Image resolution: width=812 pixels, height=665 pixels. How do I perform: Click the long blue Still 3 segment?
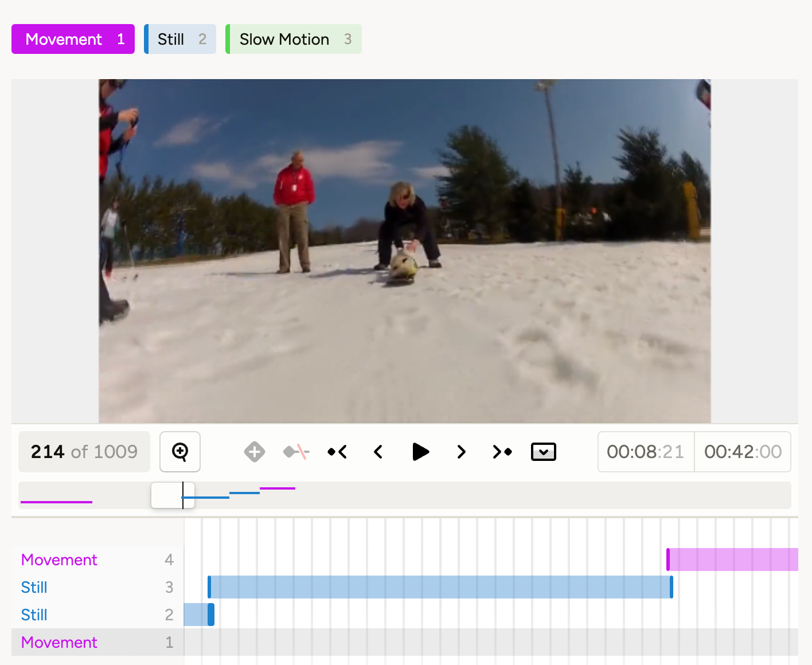(x=440, y=587)
